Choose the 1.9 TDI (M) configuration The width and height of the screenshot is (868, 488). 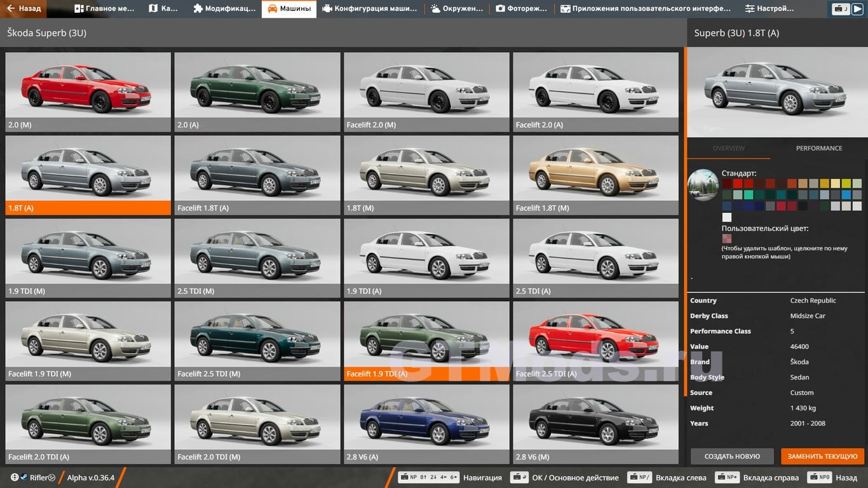pos(88,258)
